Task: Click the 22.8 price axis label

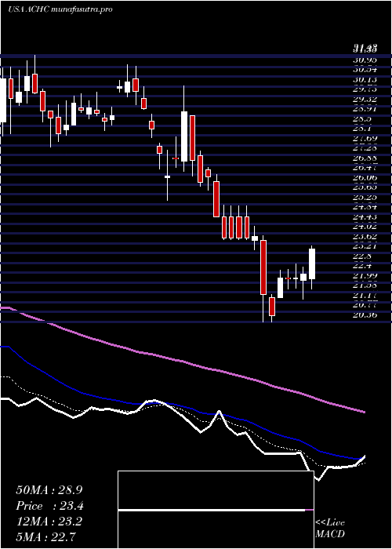Action: click(362, 256)
